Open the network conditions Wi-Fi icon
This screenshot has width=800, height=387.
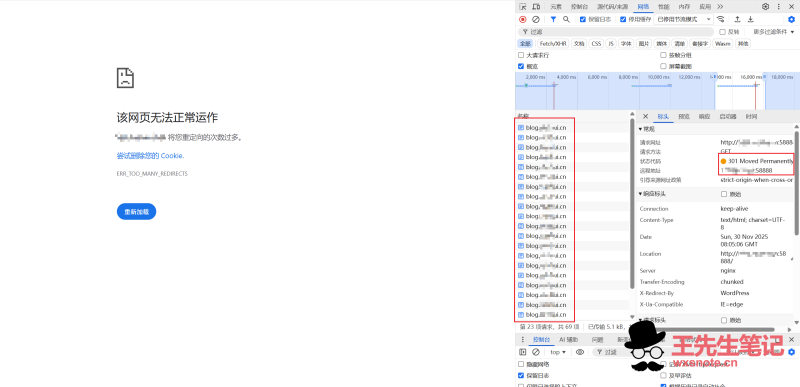tap(720, 19)
